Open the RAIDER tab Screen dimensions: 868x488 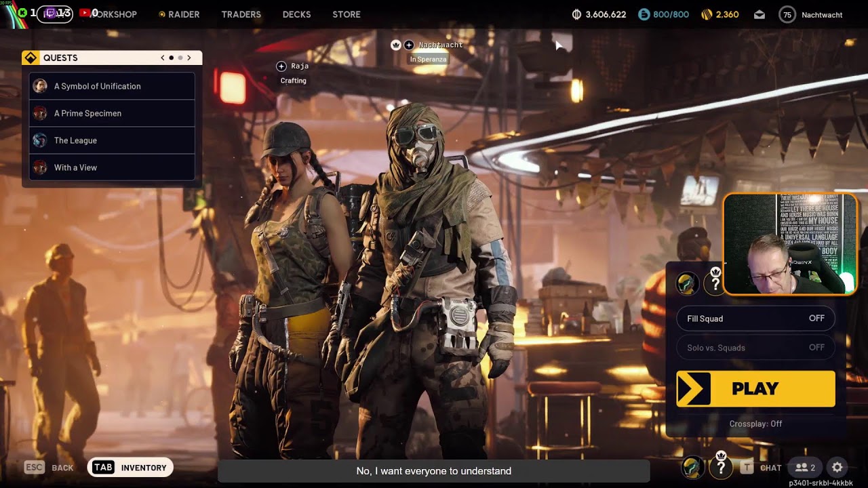click(179, 14)
